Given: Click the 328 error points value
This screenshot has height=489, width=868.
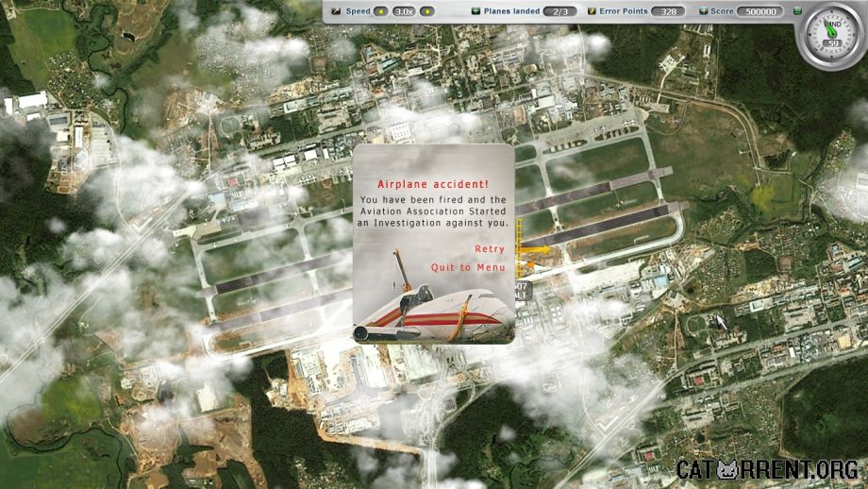Looking at the screenshot, I should (x=668, y=11).
